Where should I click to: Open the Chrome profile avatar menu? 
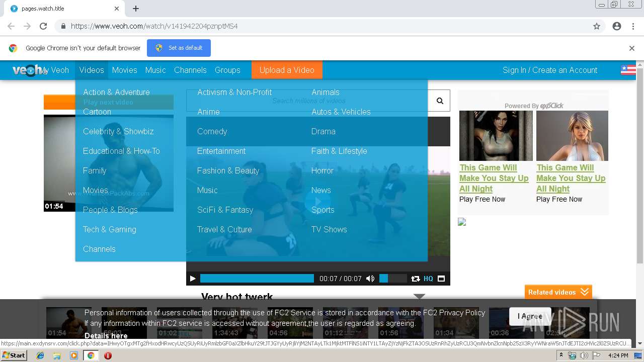click(617, 26)
